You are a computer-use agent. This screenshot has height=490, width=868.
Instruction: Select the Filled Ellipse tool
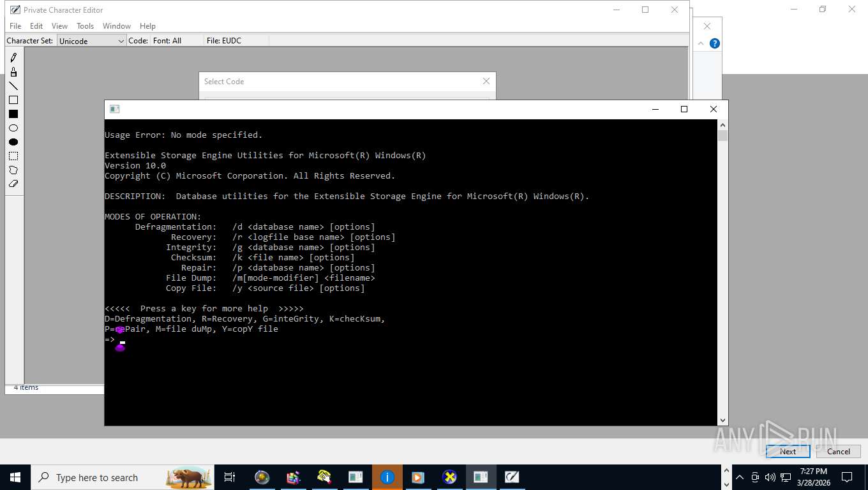click(13, 142)
